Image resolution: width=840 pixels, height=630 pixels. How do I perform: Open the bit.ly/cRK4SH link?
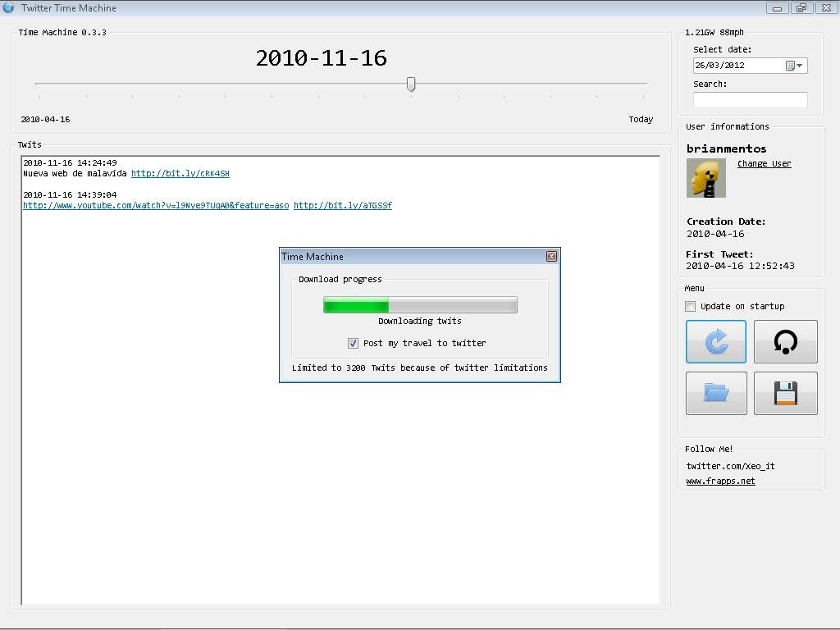coord(180,173)
